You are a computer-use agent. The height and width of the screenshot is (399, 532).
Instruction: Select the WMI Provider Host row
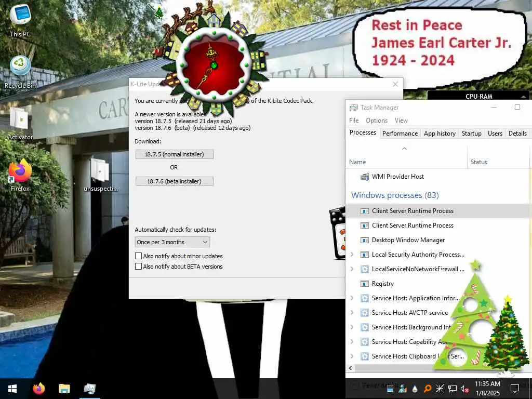click(x=437, y=177)
